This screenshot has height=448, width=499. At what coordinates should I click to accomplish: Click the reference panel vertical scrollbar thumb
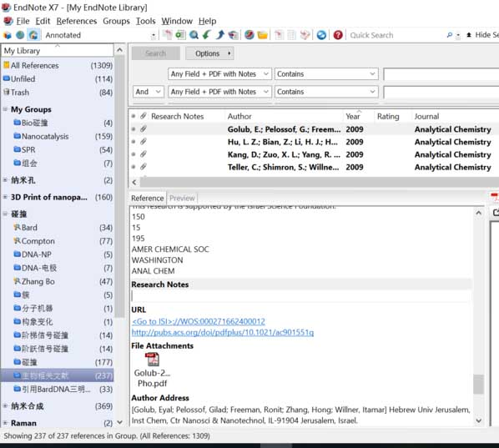click(x=478, y=384)
